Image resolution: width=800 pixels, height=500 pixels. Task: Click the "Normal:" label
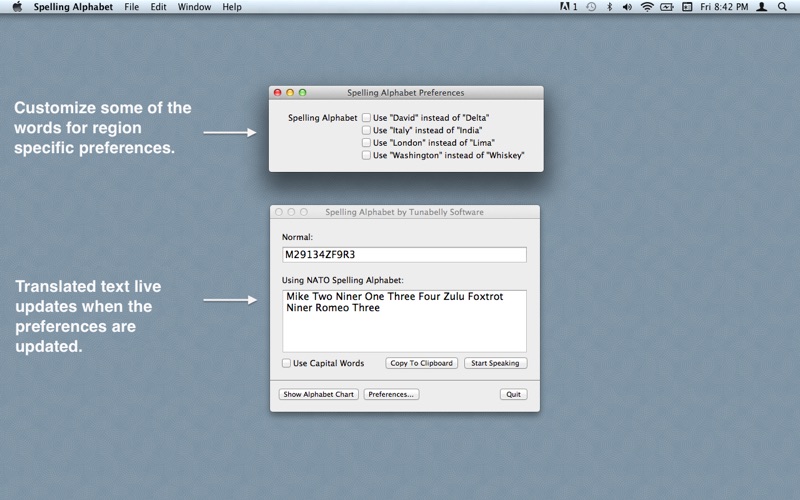[x=297, y=237]
